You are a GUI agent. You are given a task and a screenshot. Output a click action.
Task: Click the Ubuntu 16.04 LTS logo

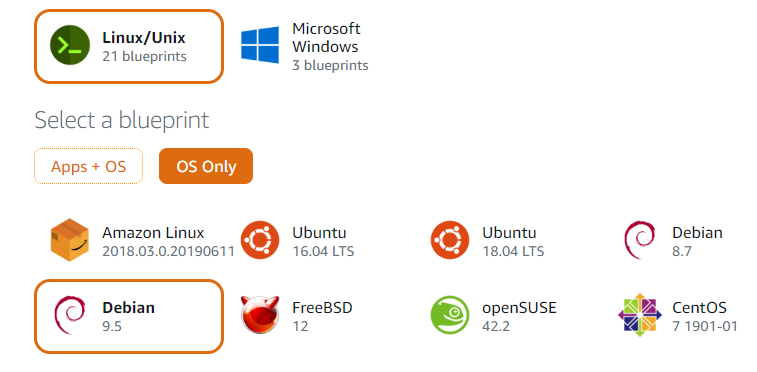(260, 240)
